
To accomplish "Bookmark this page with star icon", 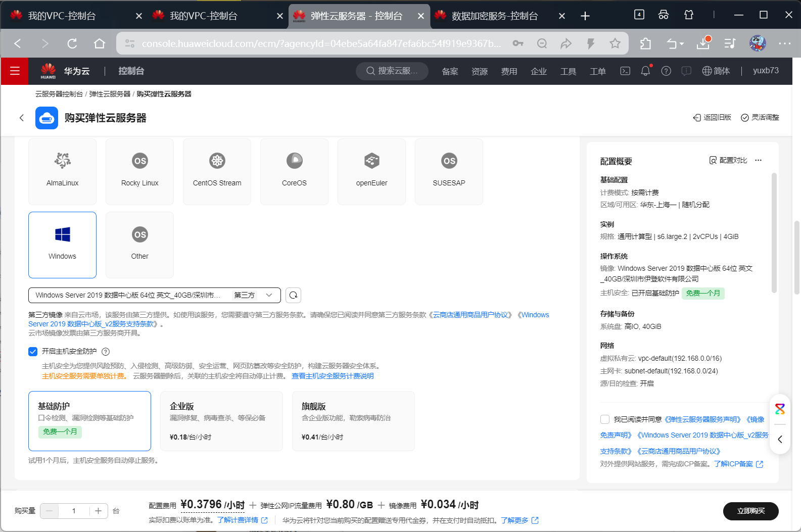I will click(615, 43).
